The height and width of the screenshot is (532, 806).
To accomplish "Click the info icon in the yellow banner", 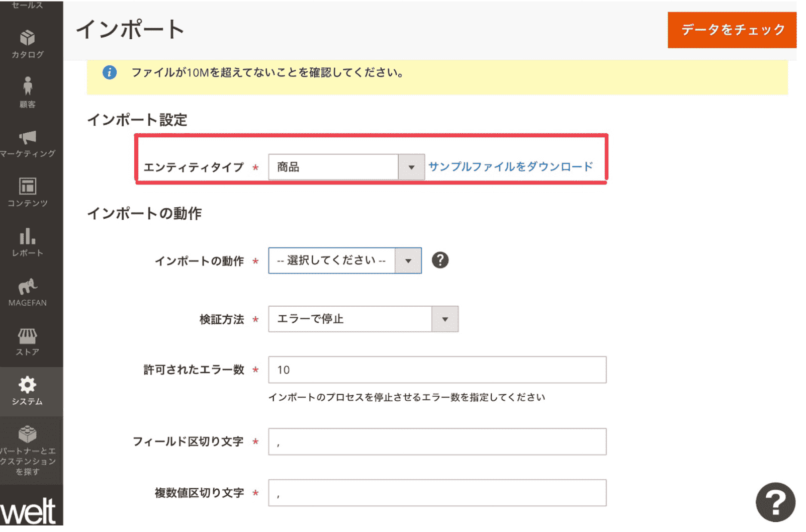I will [x=110, y=72].
